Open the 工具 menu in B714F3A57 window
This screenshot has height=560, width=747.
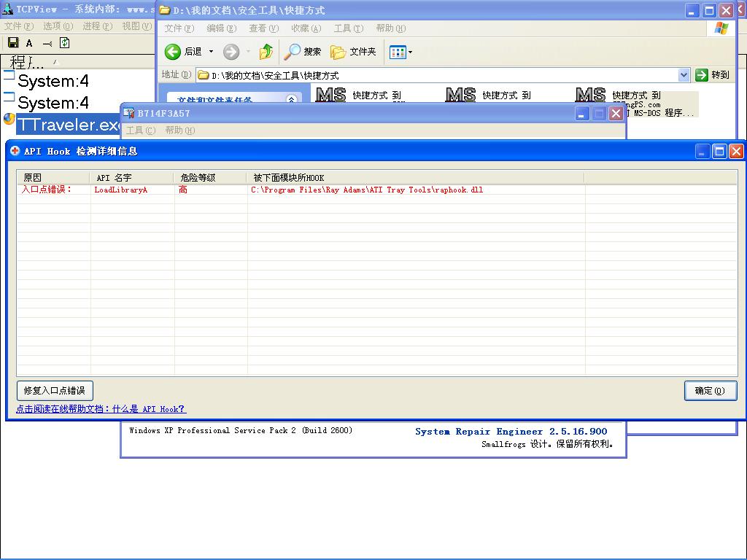click(140, 131)
